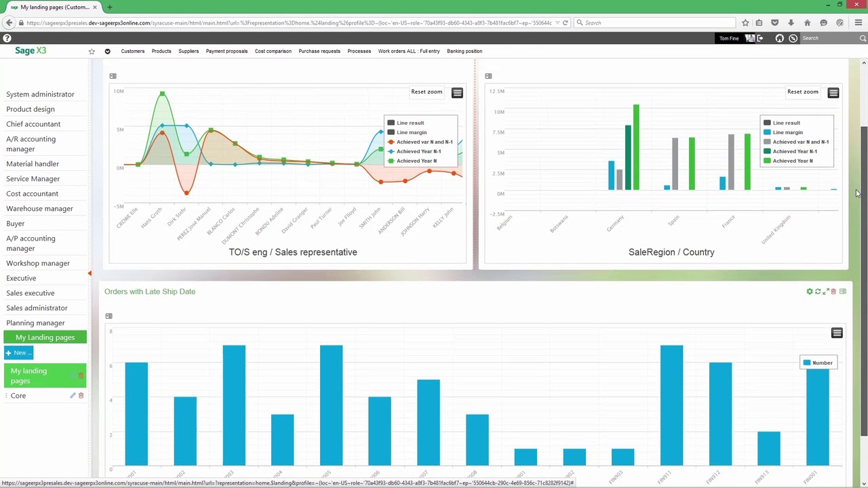Open chart context menu on sales representative chart
The width and height of the screenshot is (868, 488).
click(457, 92)
